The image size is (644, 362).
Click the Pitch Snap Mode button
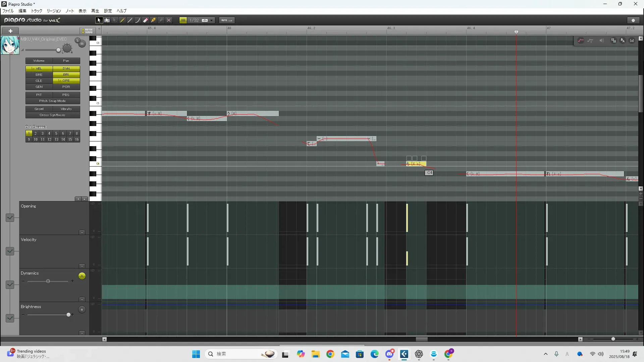(x=53, y=101)
